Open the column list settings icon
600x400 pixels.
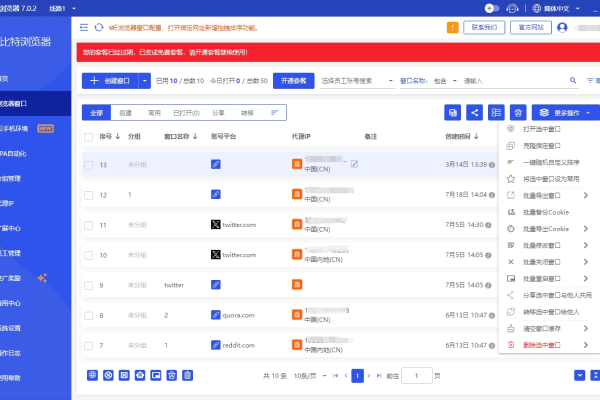[x=496, y=113]
